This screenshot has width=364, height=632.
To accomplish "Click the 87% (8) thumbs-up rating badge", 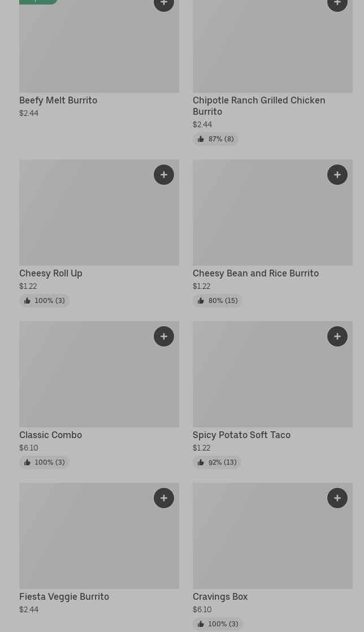I will (215, 139).
